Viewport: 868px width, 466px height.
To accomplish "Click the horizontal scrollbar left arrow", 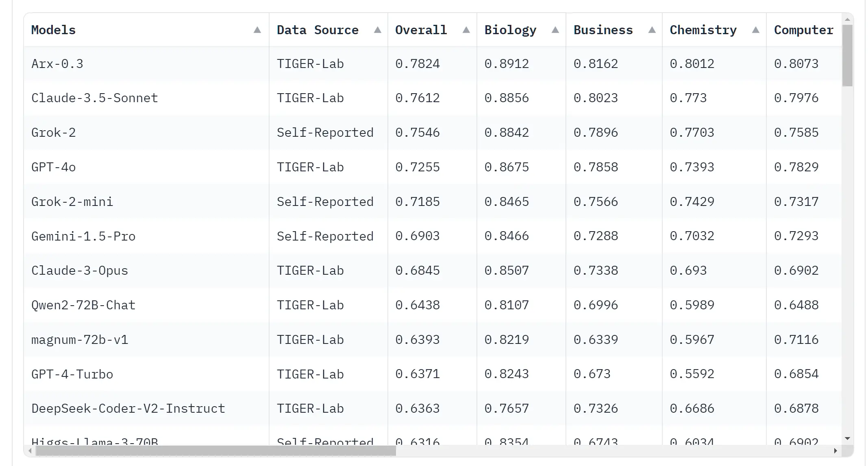I will pyautogui.click(x=30, y=451).
